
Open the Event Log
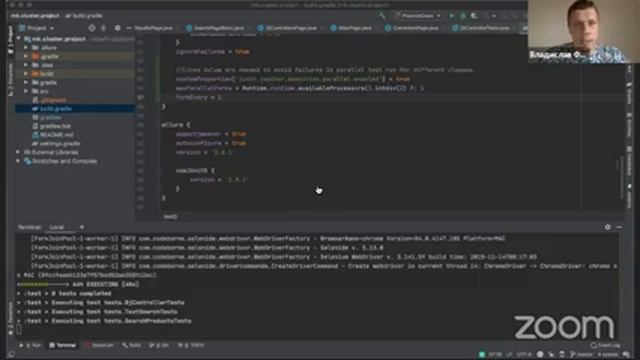click(x=606, y=345)
